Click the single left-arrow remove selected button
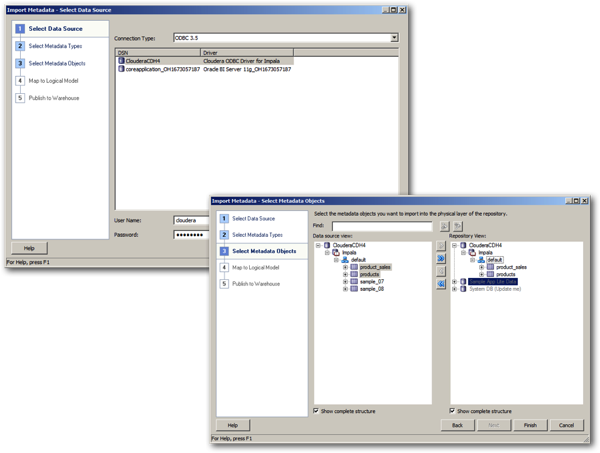 point(441,271)
